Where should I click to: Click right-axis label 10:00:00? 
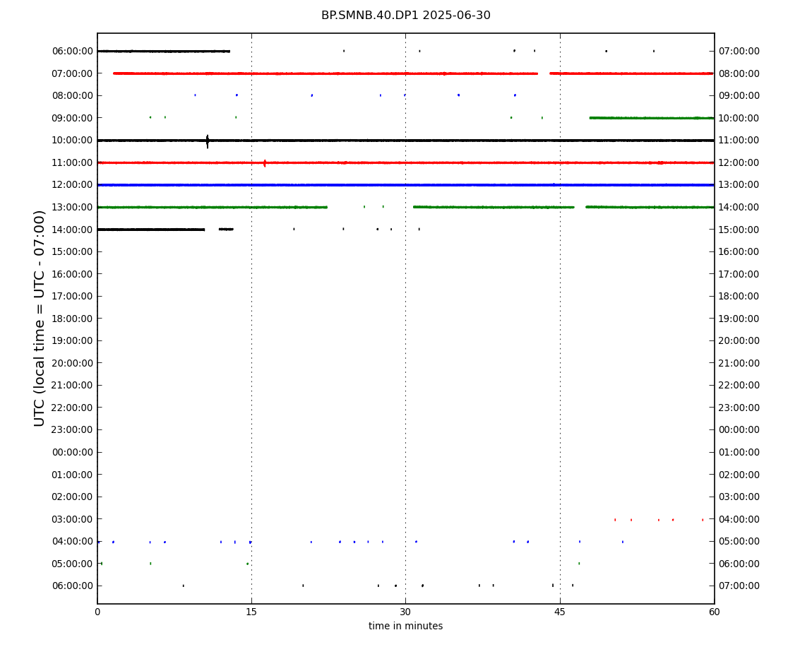[x=739, y=118]
